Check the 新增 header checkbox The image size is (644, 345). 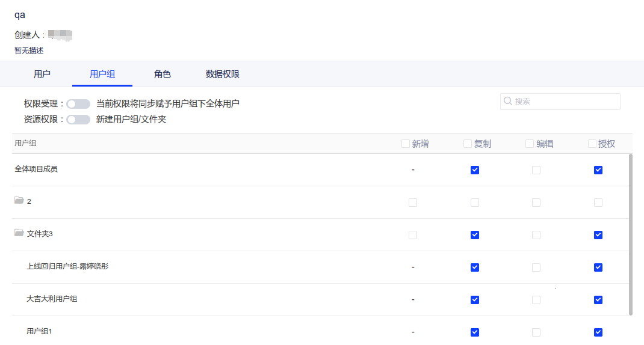coord(406,144)
